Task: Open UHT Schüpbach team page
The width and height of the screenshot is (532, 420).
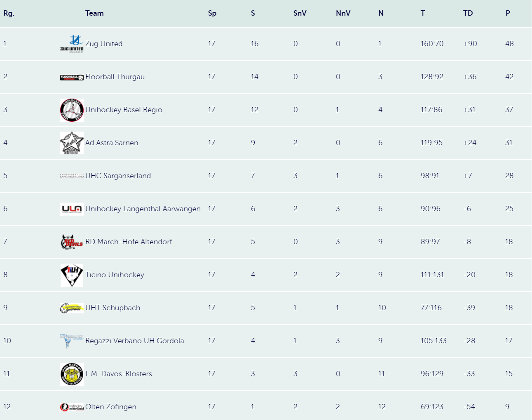Action: (112, 308)
